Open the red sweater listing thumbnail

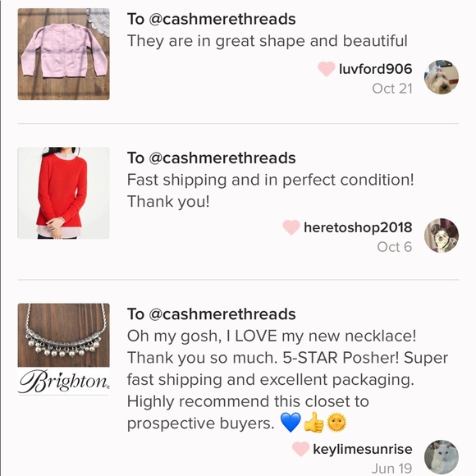[63, 193]
